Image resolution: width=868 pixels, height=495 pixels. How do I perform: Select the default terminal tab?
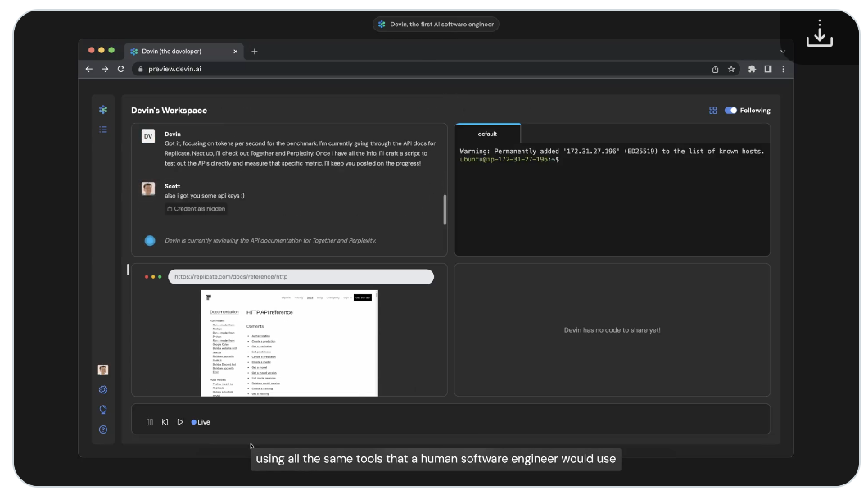click(488, 134)
